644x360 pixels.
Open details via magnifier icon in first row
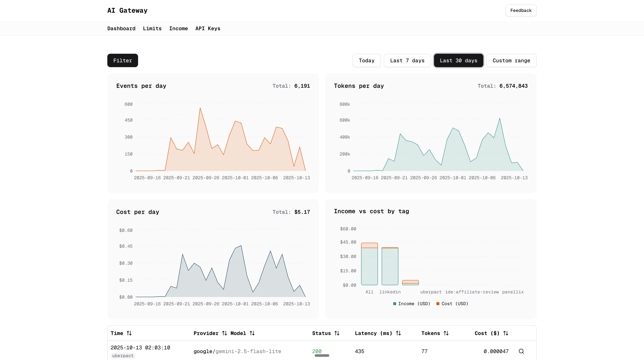tap(521, 351)
